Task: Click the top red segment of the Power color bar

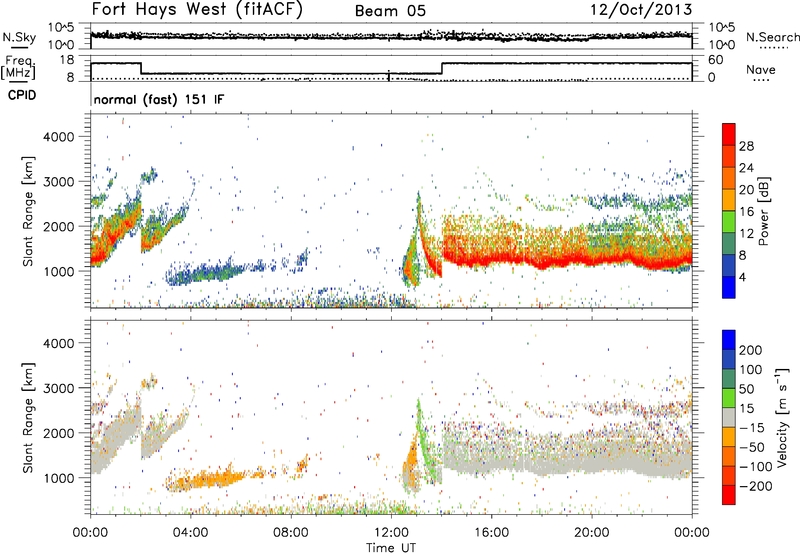Action: (729, 135)
